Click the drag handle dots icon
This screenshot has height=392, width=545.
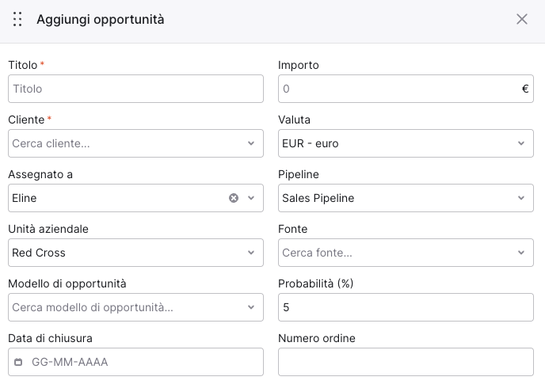click(x=17, y=19)
